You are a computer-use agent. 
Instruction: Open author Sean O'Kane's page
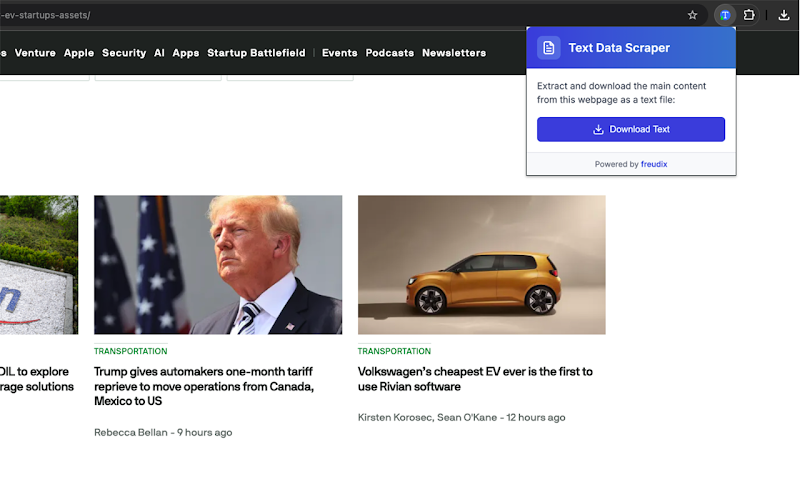click(467, 418)
